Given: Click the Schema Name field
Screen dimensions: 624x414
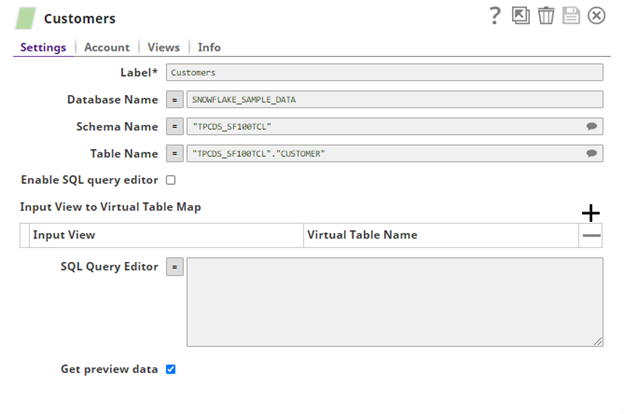Looking at the screenshot, I should click(395, 127).
